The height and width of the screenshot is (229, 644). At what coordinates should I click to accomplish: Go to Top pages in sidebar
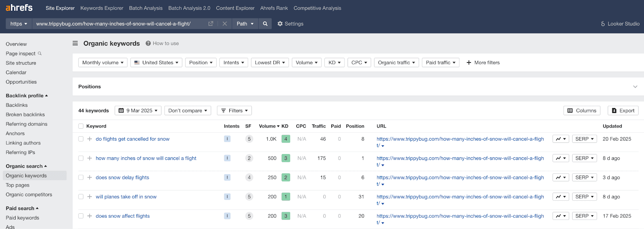18,185
